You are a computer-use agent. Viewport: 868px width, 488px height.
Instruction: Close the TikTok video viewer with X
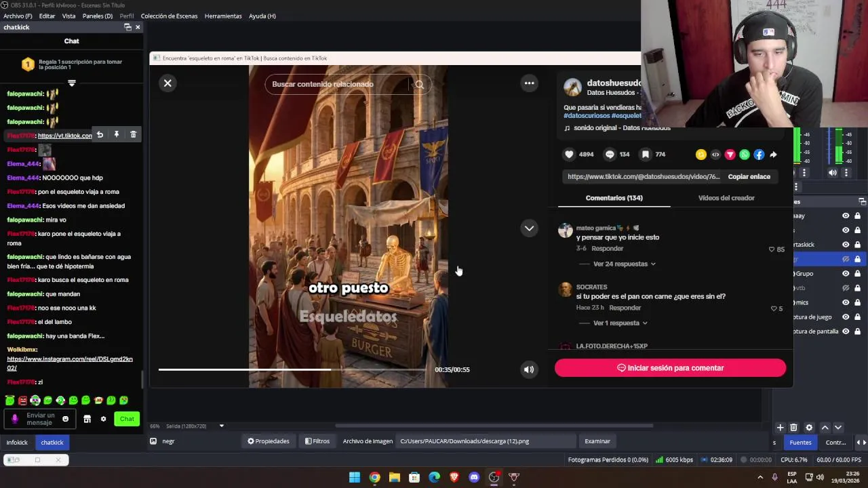pyautogui.click(x=167, y=83)
